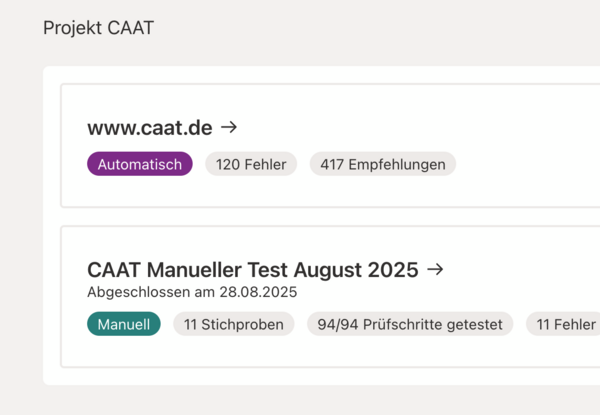The image size is (600, 415).
Task: Select the 120 Fehler tag
Action: tap(251, 164)
